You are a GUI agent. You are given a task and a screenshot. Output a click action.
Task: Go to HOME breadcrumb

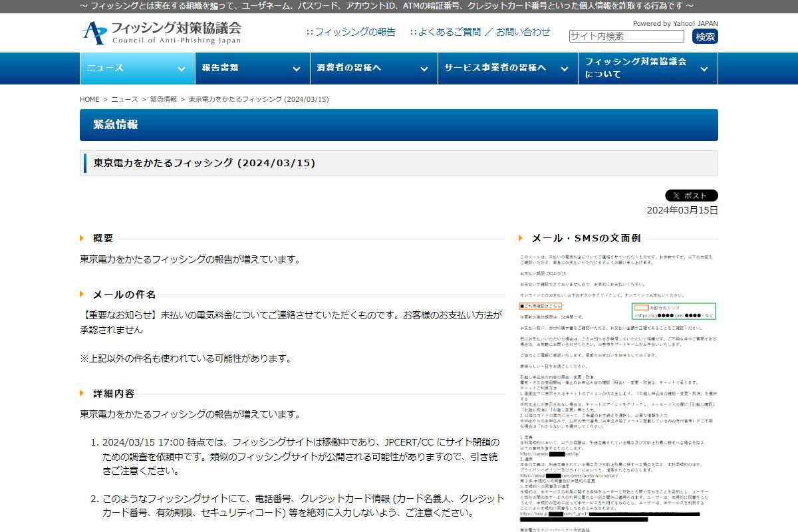click(x=90, y=99)
